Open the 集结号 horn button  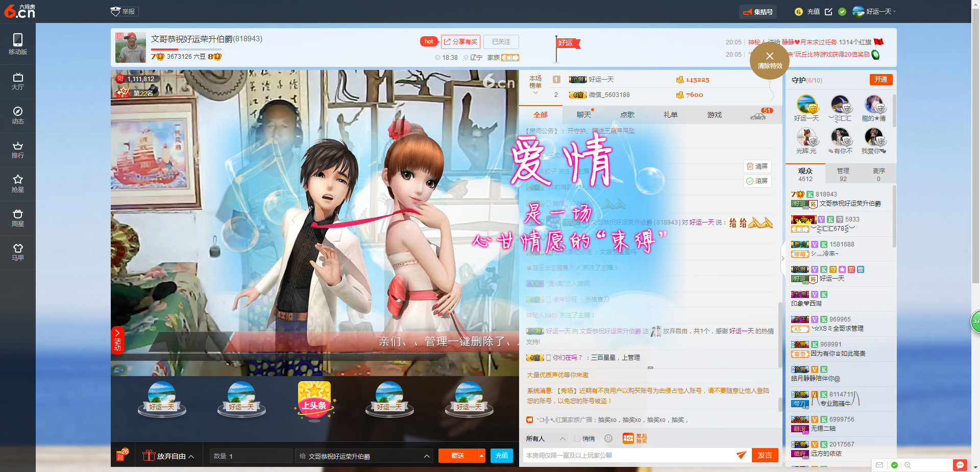pos(758,12)
